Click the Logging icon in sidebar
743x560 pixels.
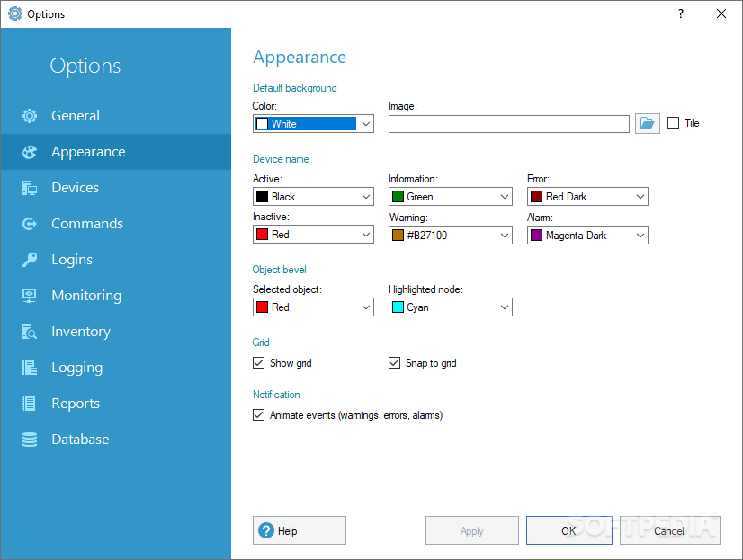(30, 368)
